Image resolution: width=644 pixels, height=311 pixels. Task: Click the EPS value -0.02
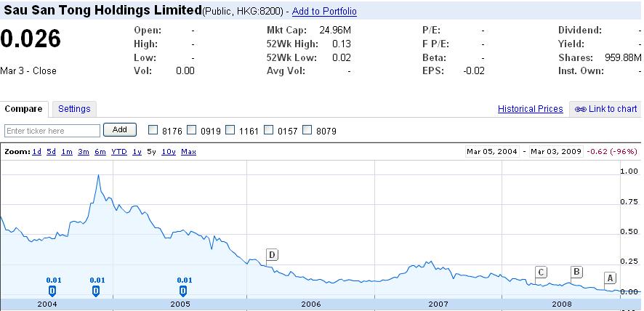(474, 71)
